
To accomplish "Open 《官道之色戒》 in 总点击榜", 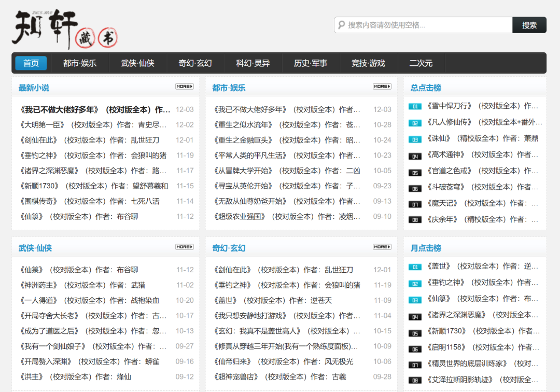I will coord(483,171).
